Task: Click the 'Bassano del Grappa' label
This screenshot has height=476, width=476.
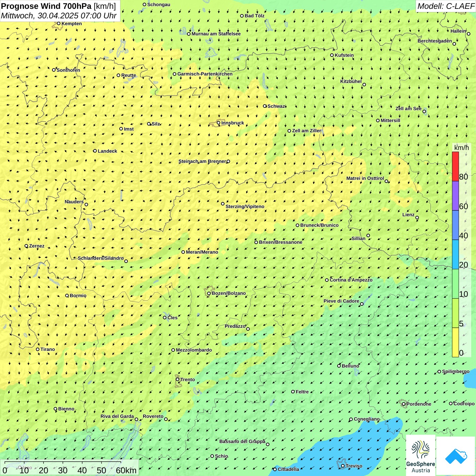Action: coord(242,441)
